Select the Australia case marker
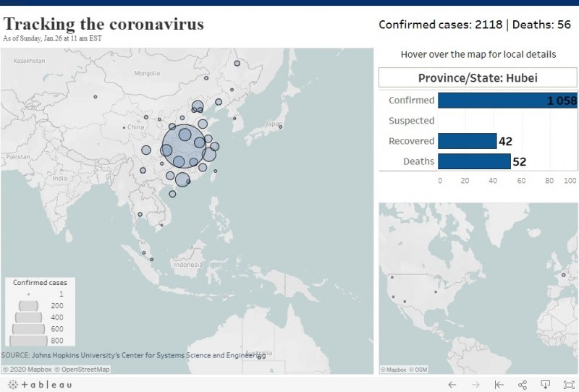The image size is (579, 392). [x=259, y=357]
